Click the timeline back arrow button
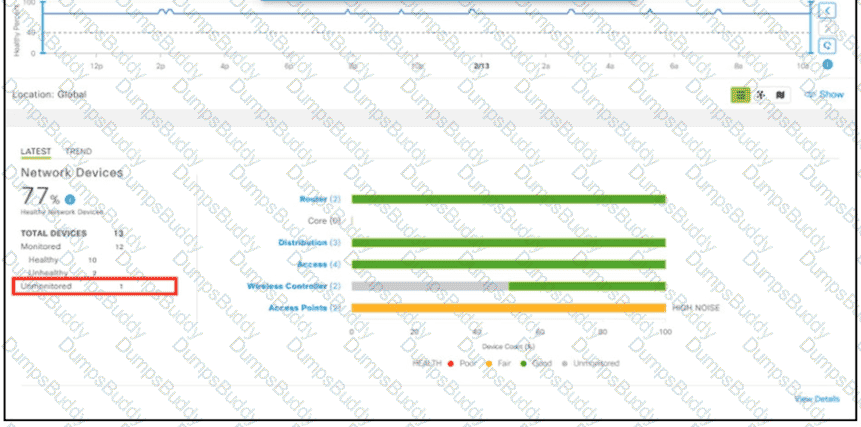Screen dimensions: 861x427 [827, 10]
